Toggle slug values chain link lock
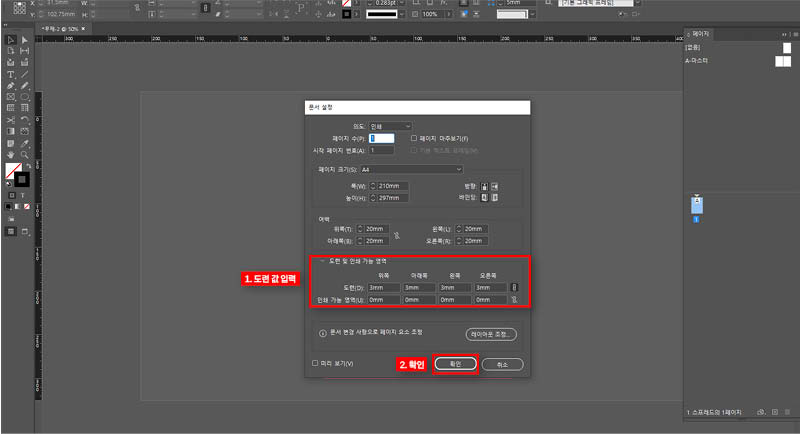Screen dimensions: 800x434 coord(514,300)
